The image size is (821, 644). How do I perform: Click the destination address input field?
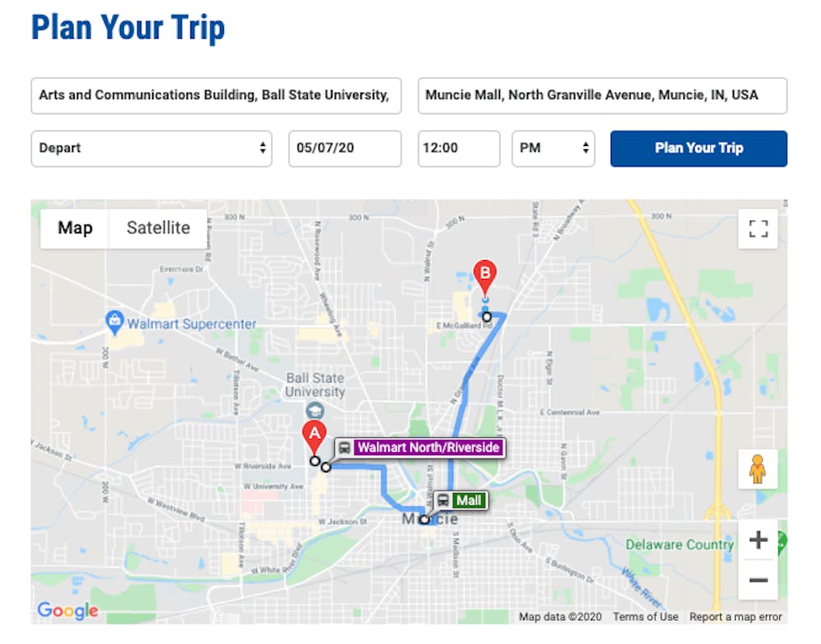(602, 95)
